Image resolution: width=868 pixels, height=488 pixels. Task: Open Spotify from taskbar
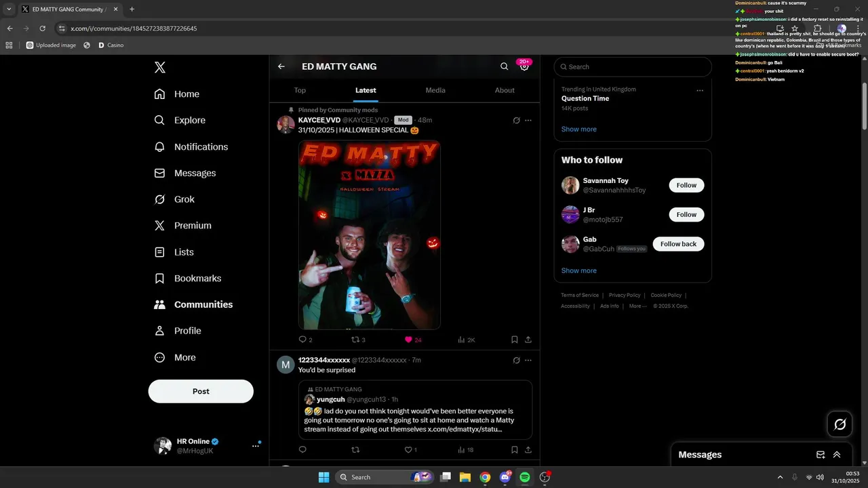[524, 477]
